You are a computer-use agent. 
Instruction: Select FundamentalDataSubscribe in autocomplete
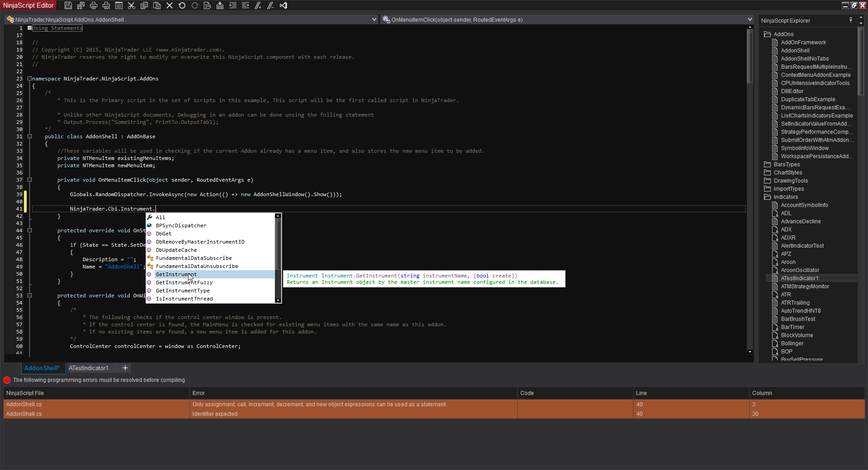(x=210, y=258)
